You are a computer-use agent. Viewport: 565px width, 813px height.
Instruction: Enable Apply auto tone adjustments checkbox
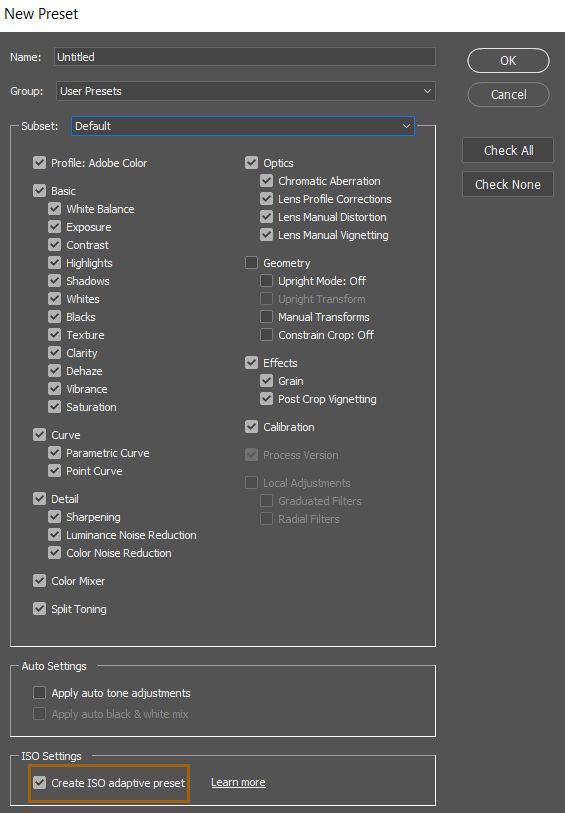pyautogui.click(x=39, y=693)
